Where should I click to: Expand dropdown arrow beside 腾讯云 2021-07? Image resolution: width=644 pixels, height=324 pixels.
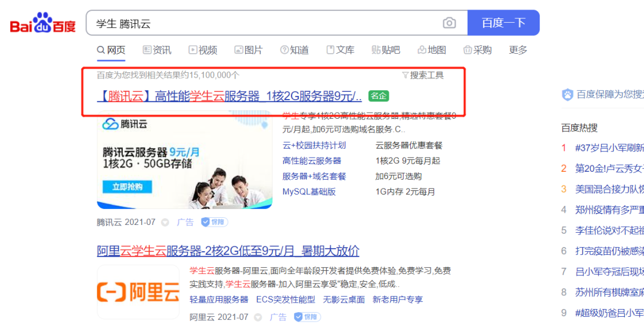165,223
